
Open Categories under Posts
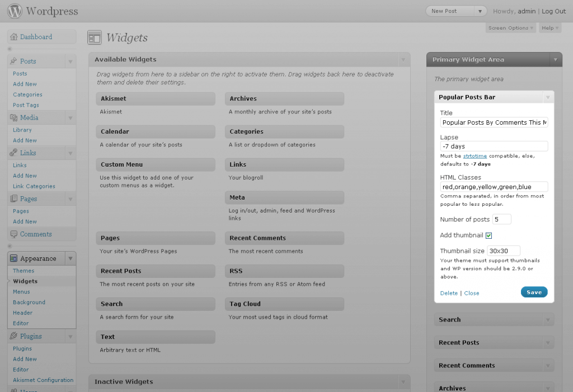point(28,95)
